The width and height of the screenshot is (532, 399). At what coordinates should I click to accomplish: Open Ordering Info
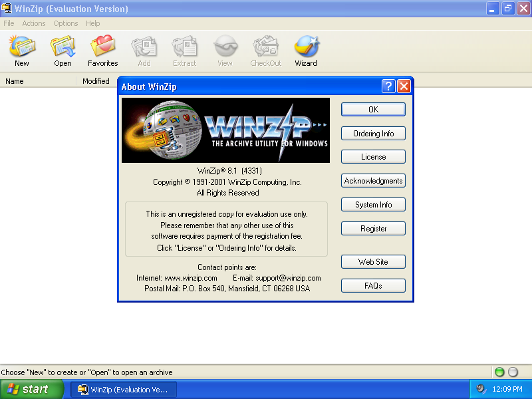373,134
